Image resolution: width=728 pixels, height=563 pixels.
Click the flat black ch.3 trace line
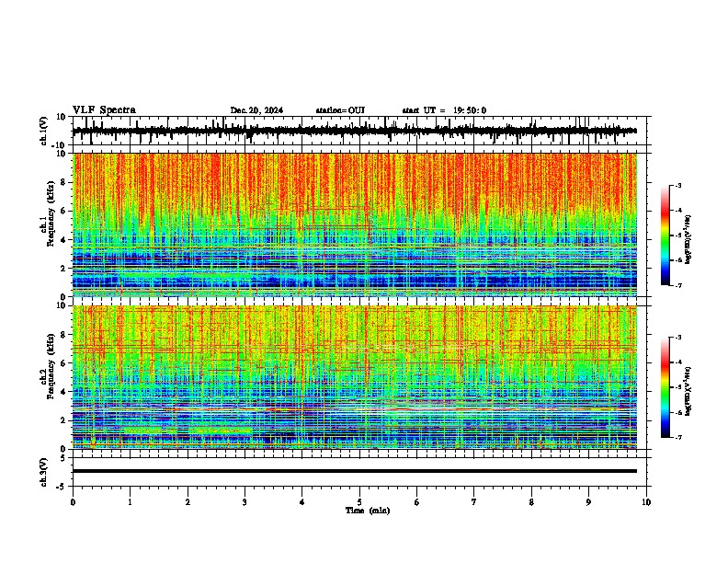coord(354,471)
